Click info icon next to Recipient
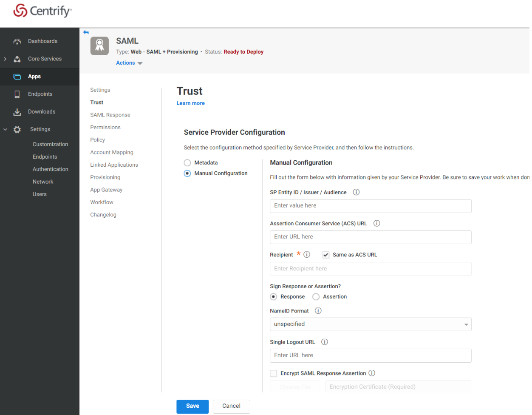Image resolution: width=532 pixels, height=415 pixels. 307,254
